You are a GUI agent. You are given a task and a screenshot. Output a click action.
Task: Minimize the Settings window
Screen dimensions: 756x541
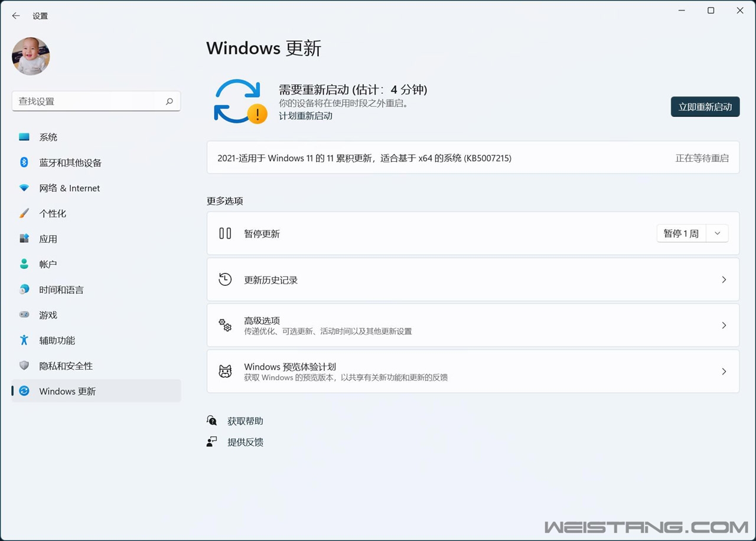coord(682,11)
